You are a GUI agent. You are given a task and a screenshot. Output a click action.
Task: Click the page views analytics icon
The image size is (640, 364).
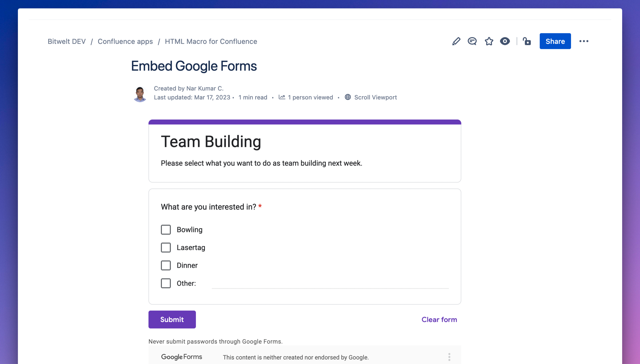click(x=282, y=97)
